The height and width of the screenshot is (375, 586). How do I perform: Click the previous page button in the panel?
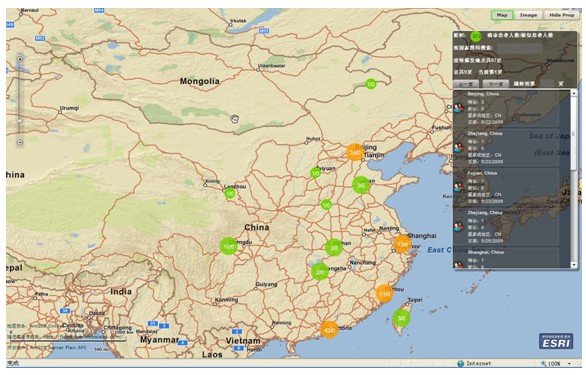pyautogui.click(x=466, y=84)
